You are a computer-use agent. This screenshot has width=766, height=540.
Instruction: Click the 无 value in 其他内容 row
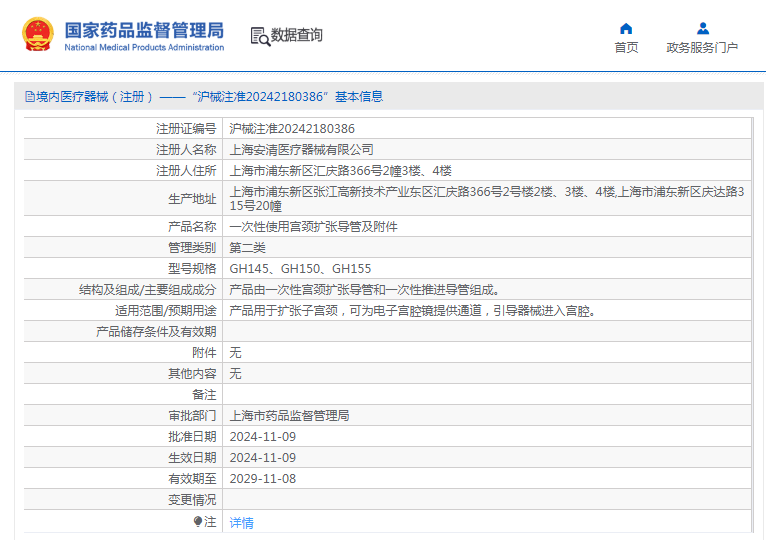click(235, 374)
